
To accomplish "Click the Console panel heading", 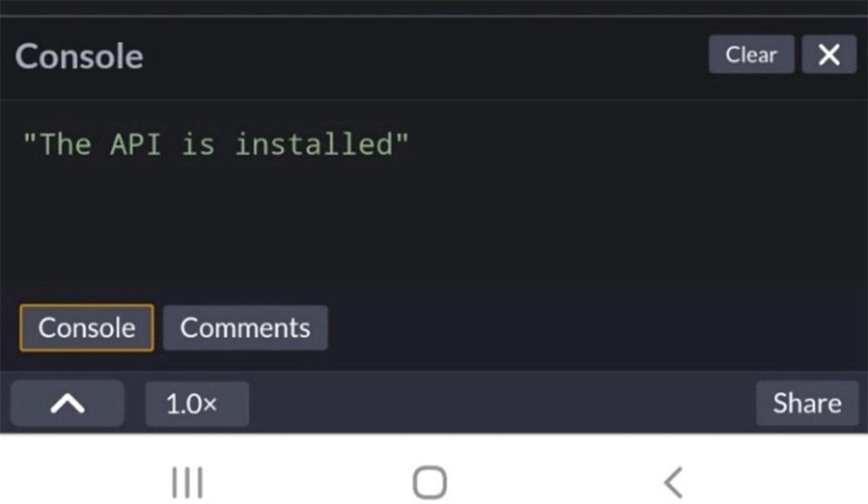I will (x=79, y=56).
